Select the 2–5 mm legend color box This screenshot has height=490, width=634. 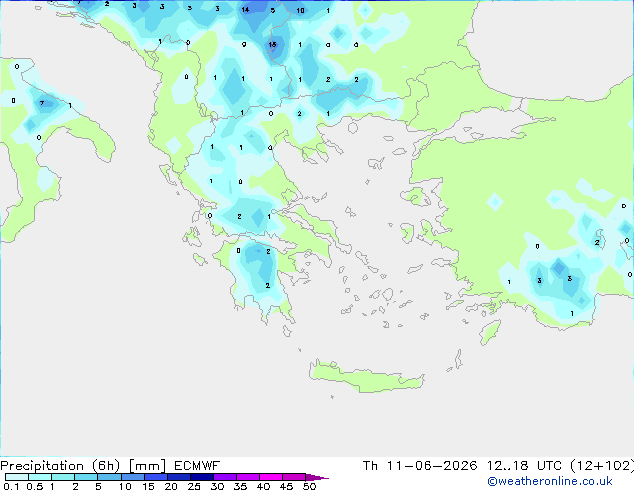[86, 477]
